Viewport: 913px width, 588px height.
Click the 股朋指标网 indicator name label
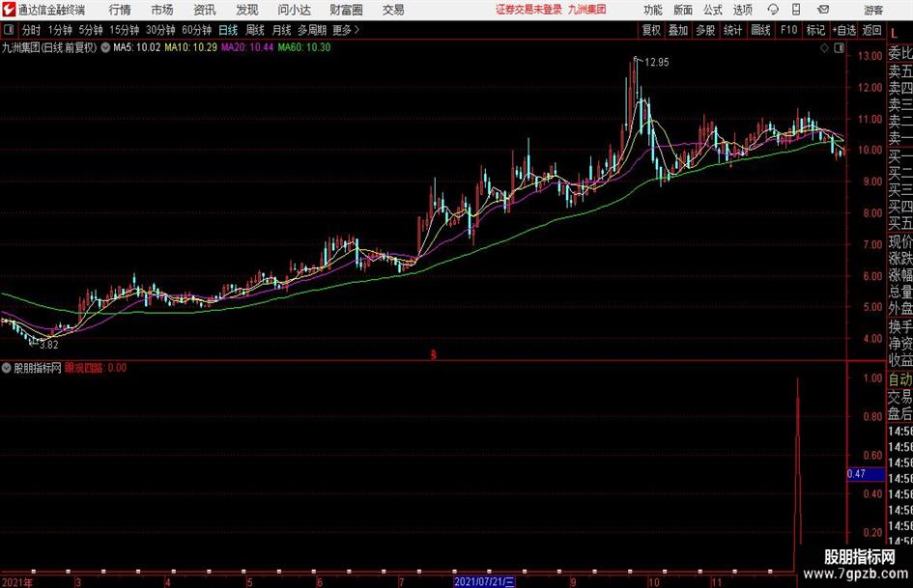38,368
